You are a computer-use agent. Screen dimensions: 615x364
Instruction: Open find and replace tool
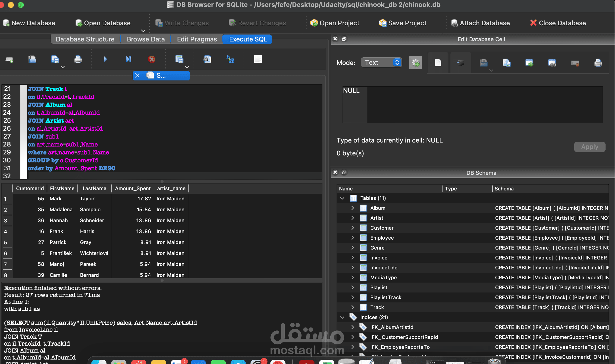click(230, 59)
